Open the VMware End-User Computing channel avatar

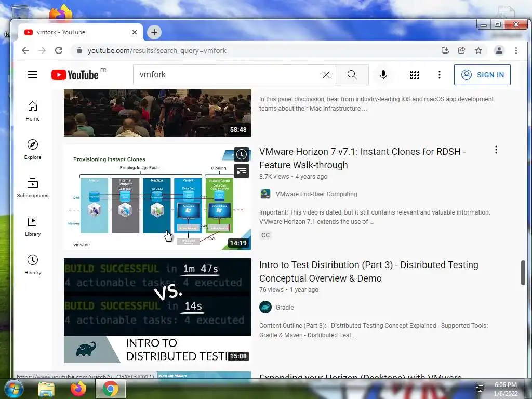pos(265,194)
